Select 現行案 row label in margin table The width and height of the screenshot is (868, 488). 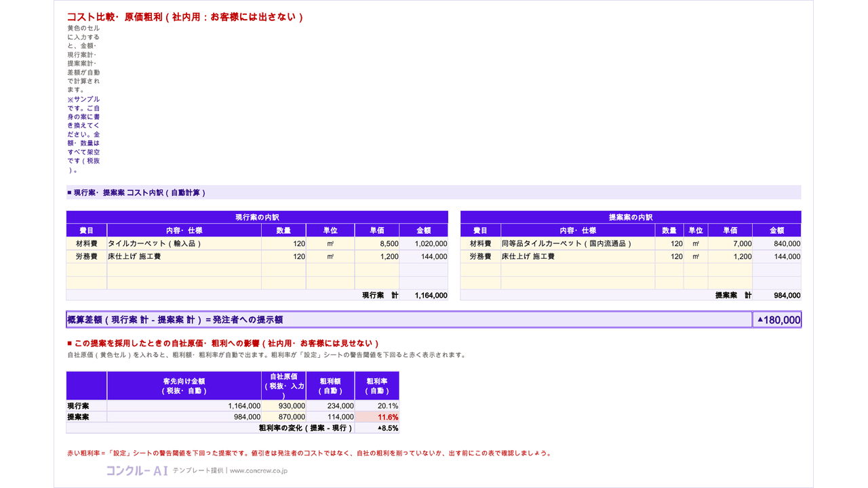(87, 406)
